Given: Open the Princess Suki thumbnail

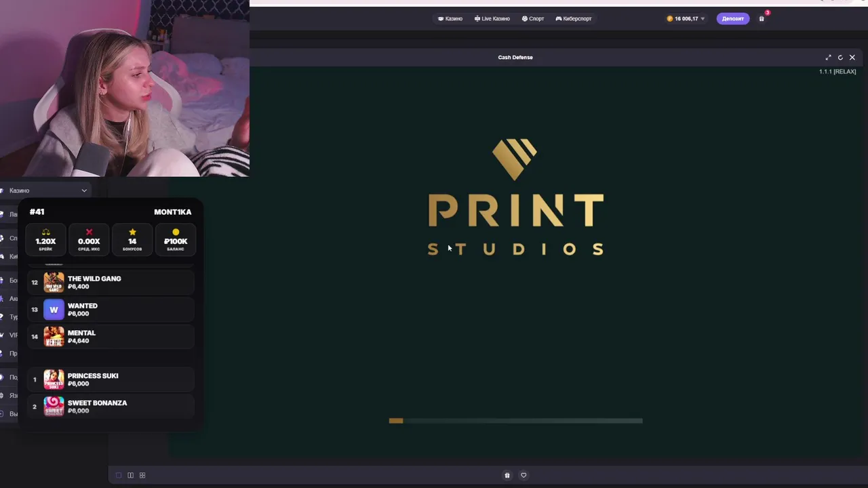Looking at the screenshot, I should tap(54, 379).
